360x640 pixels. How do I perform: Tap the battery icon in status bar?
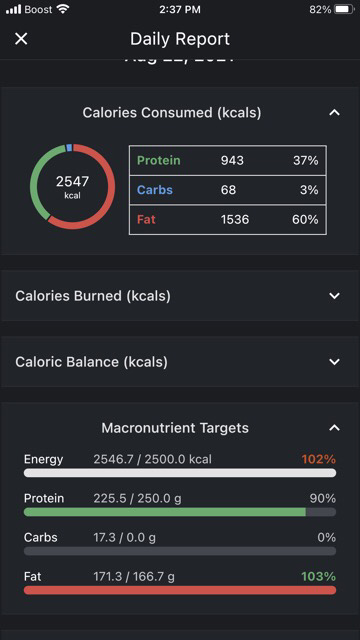[345, 9]
